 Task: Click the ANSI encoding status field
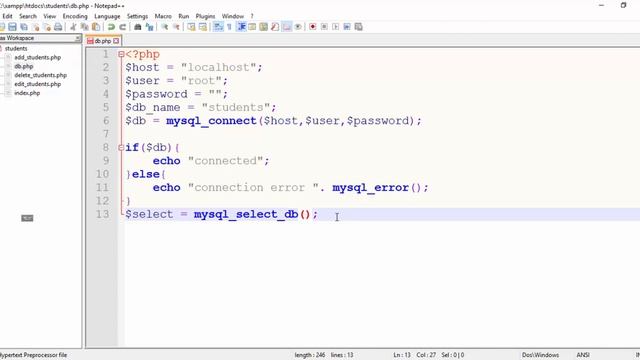click(x=582, y=355)
